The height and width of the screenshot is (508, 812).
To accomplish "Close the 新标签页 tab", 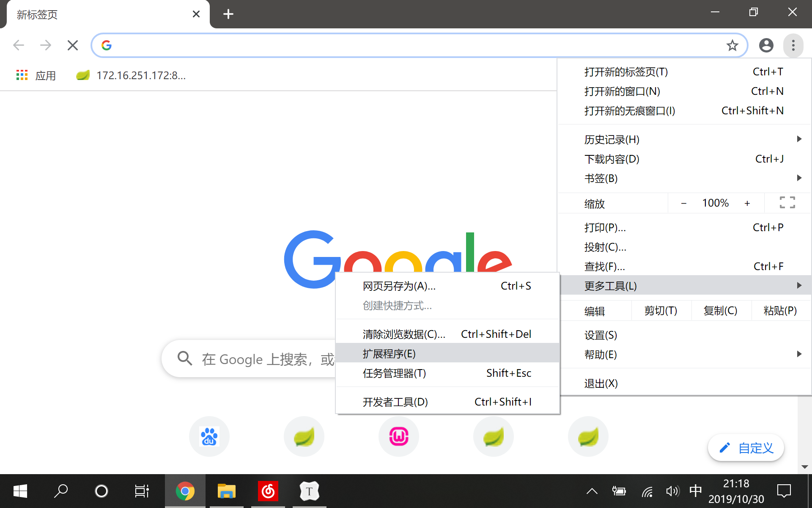I will click(x=196, y=14).
